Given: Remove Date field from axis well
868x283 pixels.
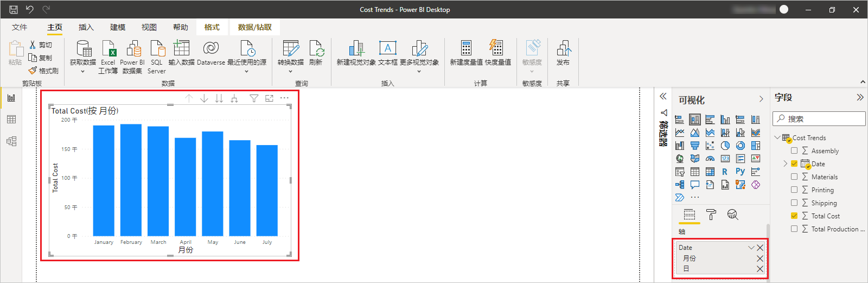Looking at the screenshot, I should [x=760, y=248].
